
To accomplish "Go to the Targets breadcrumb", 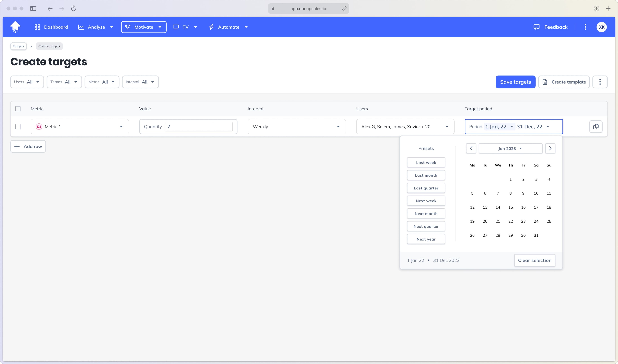I will click(18, 46).
